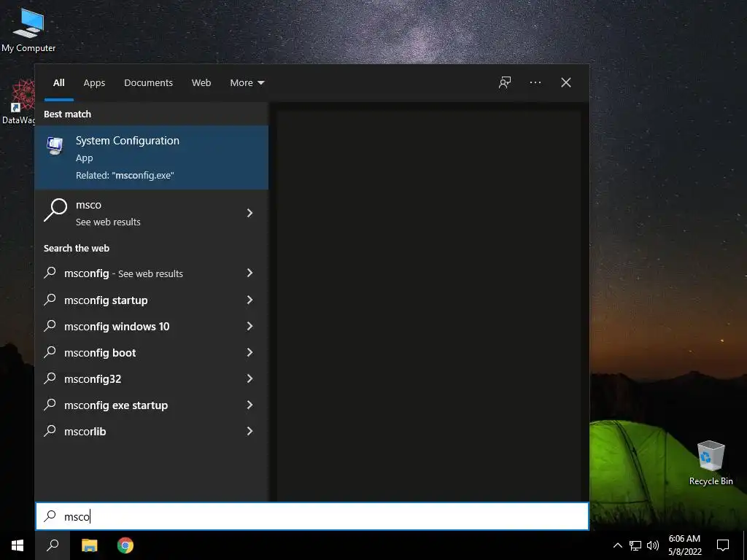This screenshot has width=747, height=560.
Task: Click the magnifier icon beside msco
Action: coord(55,209)
